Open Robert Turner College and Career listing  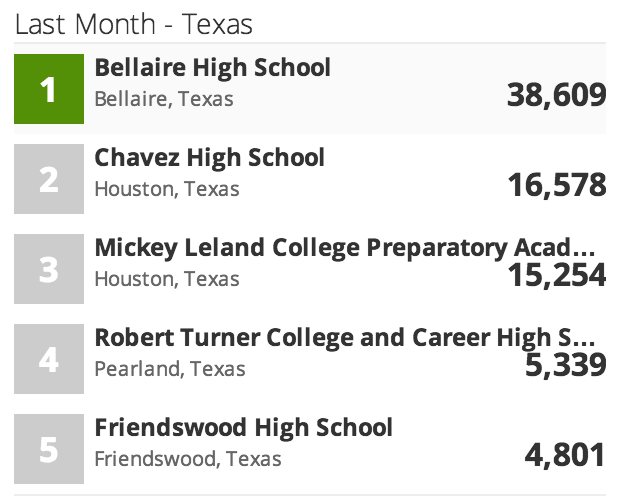345,338
